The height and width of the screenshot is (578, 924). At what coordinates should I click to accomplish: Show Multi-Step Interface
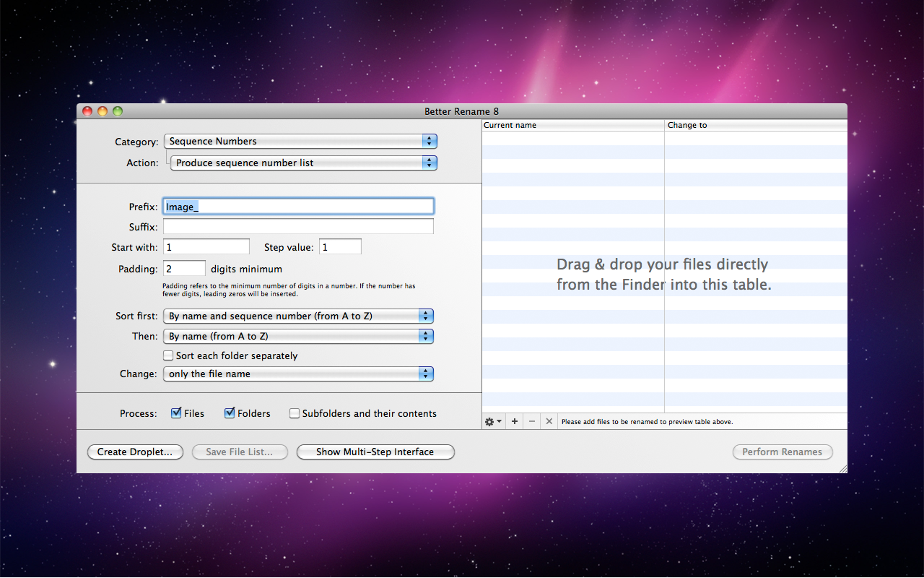tap(375, 452)
